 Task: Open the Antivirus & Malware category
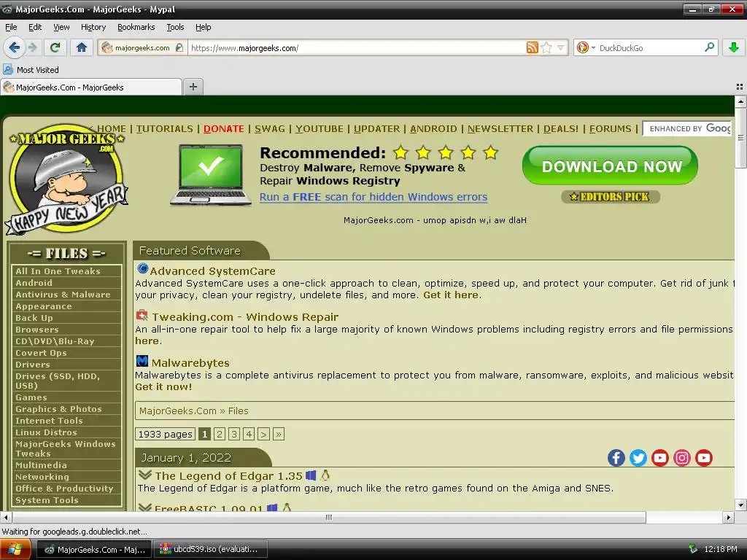pos(63,295)
